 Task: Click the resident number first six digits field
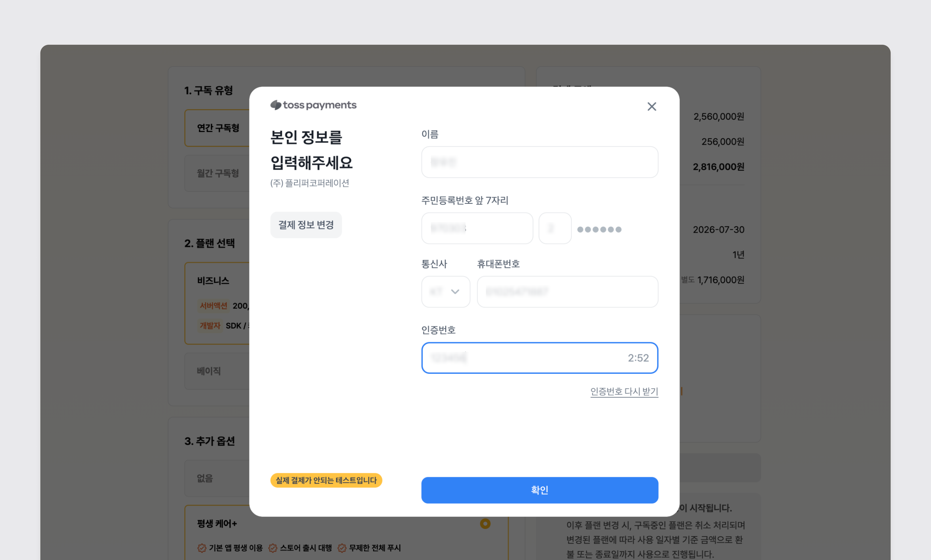pos(477,228)
